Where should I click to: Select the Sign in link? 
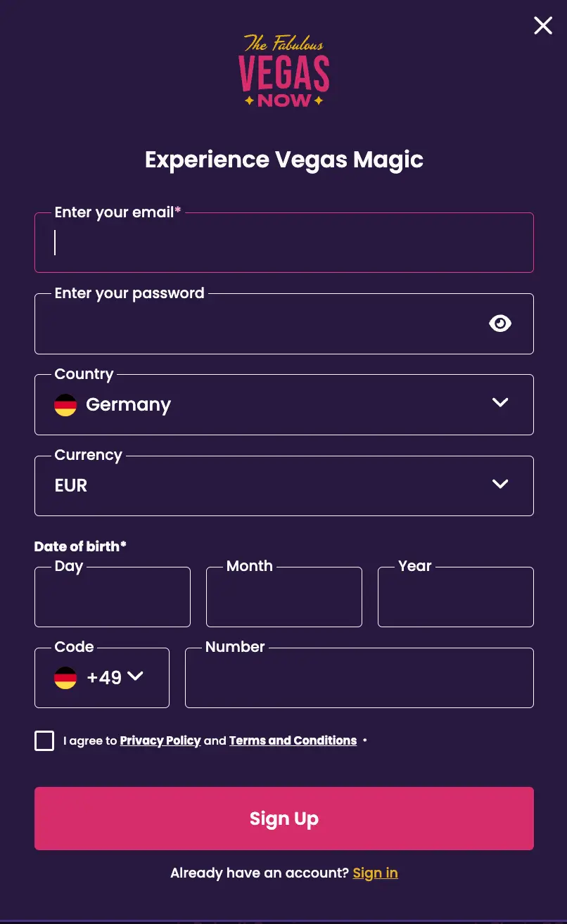[x=375, y=873]
